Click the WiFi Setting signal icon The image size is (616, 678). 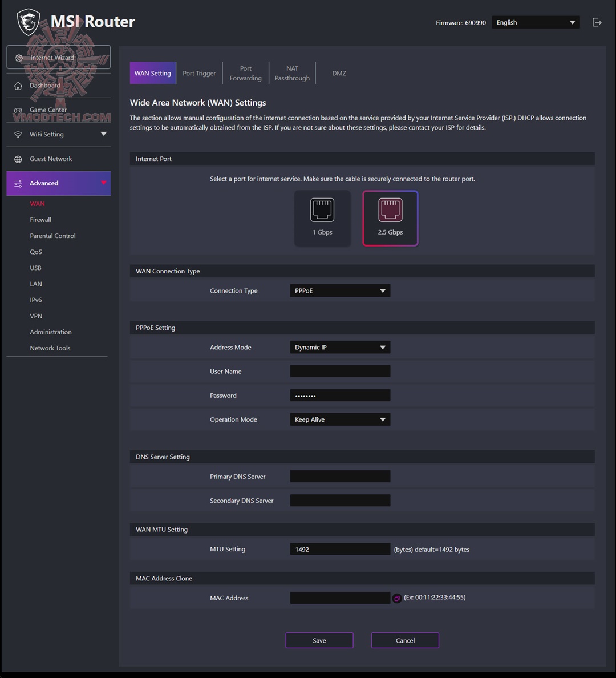18,135
